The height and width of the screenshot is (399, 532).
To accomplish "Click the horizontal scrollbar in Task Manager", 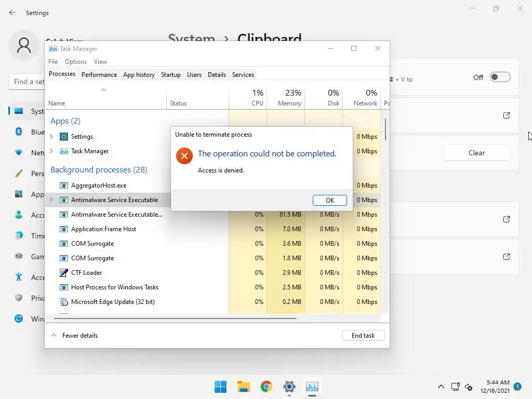I will [x=175, y=318].
